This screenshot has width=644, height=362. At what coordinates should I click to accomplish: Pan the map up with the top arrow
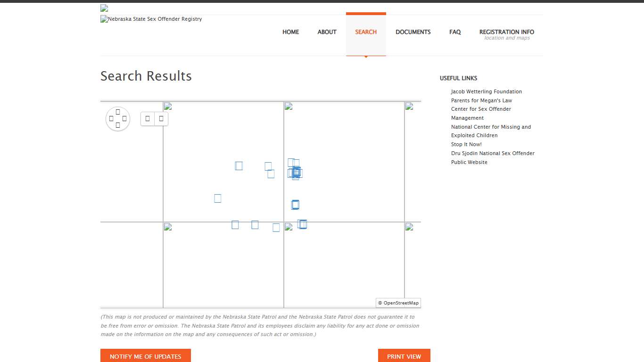(x=118, y=112)
